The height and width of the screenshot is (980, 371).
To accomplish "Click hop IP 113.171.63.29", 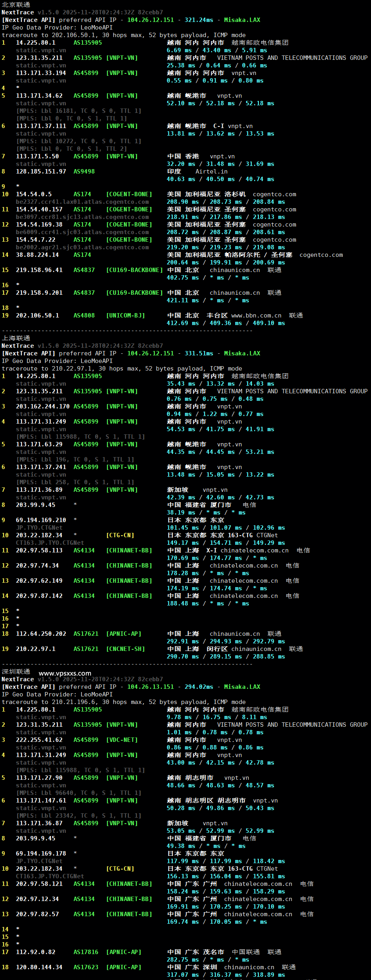I will [39, 444].
